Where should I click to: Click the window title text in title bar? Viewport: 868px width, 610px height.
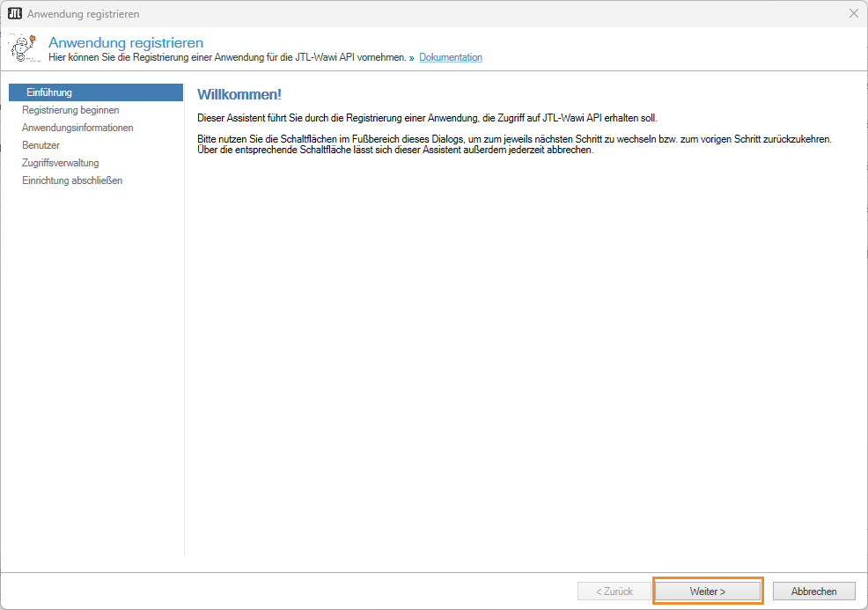pyautogui.click(x=83, y=14)
